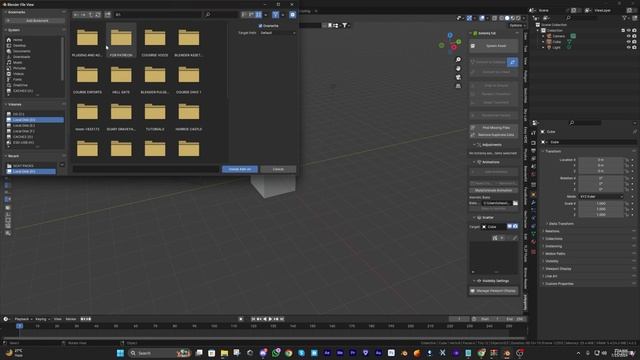Open timeline Marker menu
Viewport: 640px width, 360px height.
(71, 319)
